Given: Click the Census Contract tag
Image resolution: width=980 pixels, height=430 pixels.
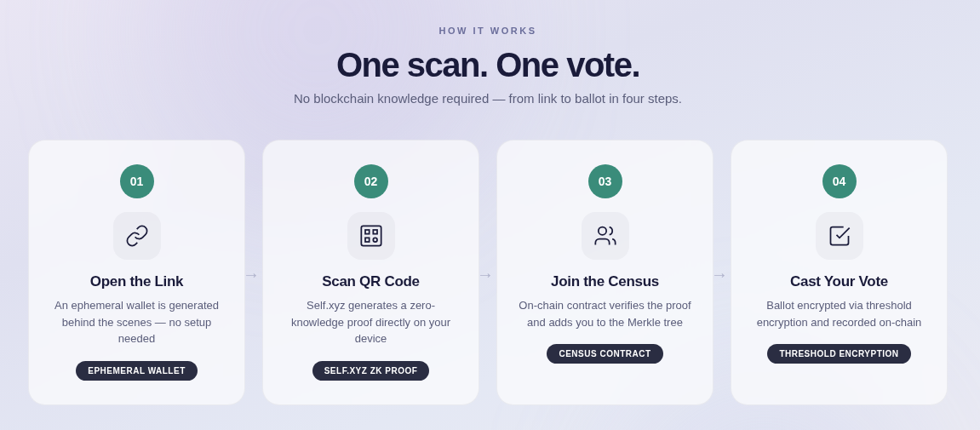Looking at the screenshot, I should (x=605, y=353).
